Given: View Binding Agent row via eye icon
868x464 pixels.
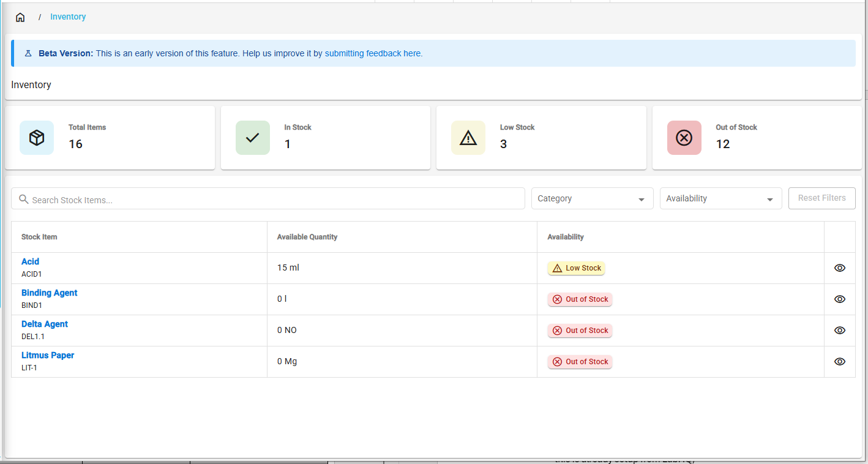Looking at the screenshot, I should point(840,299).
